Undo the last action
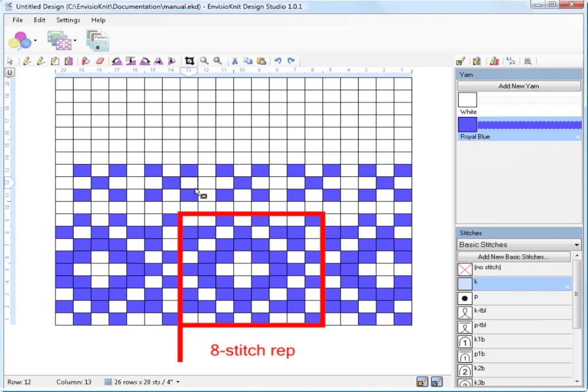This screenshot has height=392, width=588. [278, 61]
